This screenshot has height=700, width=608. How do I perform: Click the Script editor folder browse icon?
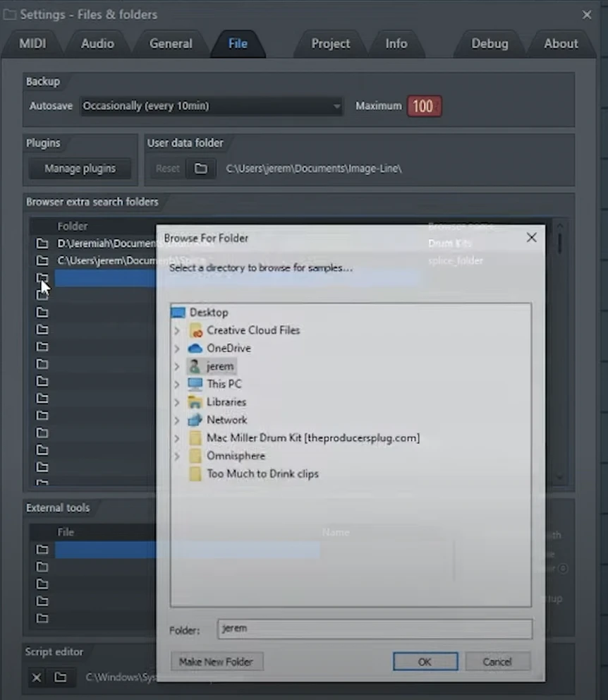(61, 677)
